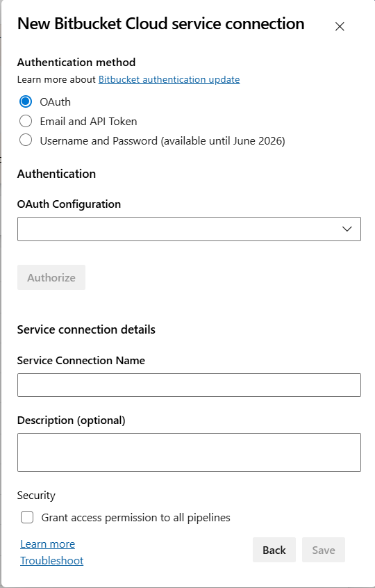This screenshot has height=588, width=375.
Task: Open the Learn more link
Action: click(48, 544)
